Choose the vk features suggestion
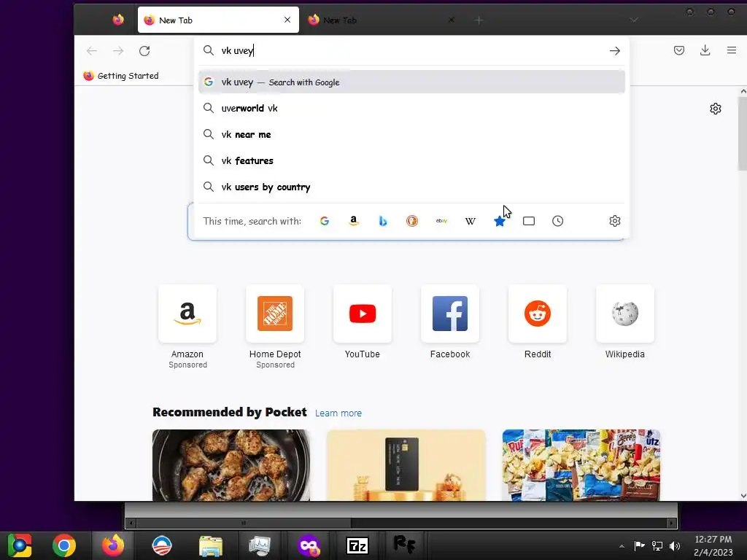Image resolution: width=747 pixels, height=560 pixels. (411, 160)
